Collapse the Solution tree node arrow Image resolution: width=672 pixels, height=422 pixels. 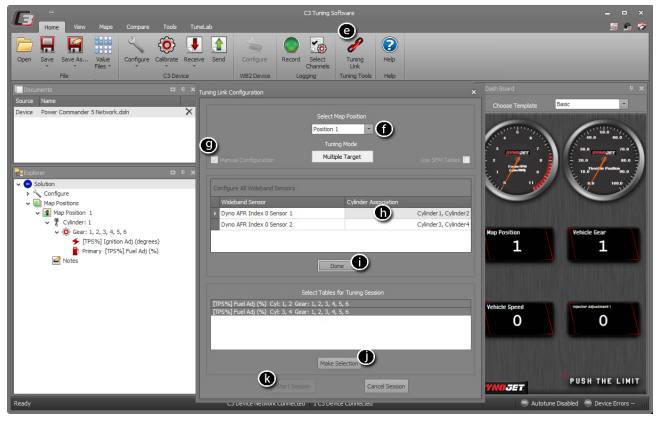18,184
